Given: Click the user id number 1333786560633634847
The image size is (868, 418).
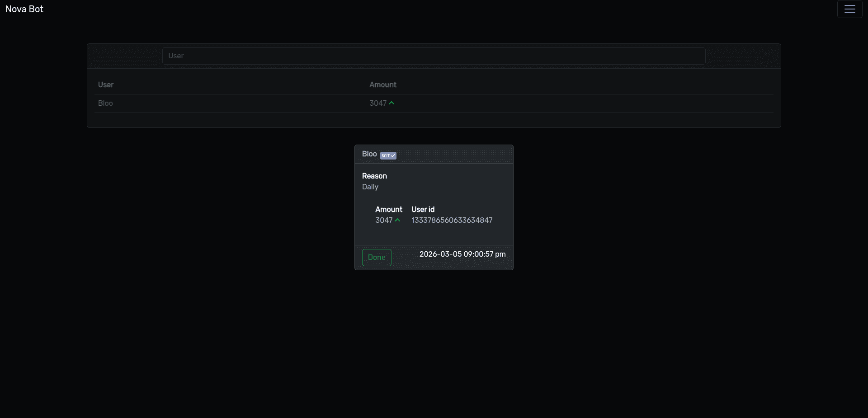Looking at the screenshot, I should 452,221.
